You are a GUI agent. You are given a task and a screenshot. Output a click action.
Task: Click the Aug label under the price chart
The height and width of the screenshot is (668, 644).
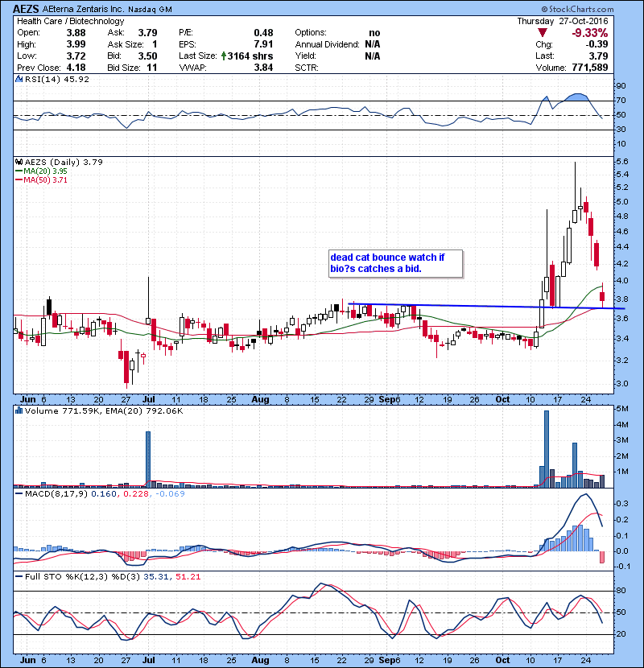(260, 400)
